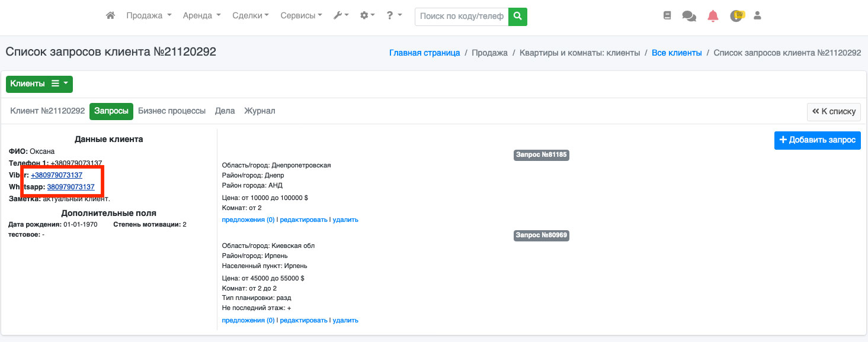Show notifications via red bell icon
Image resolution: width=868 pixels, height=342 pixels.
(x=713, y=17)
